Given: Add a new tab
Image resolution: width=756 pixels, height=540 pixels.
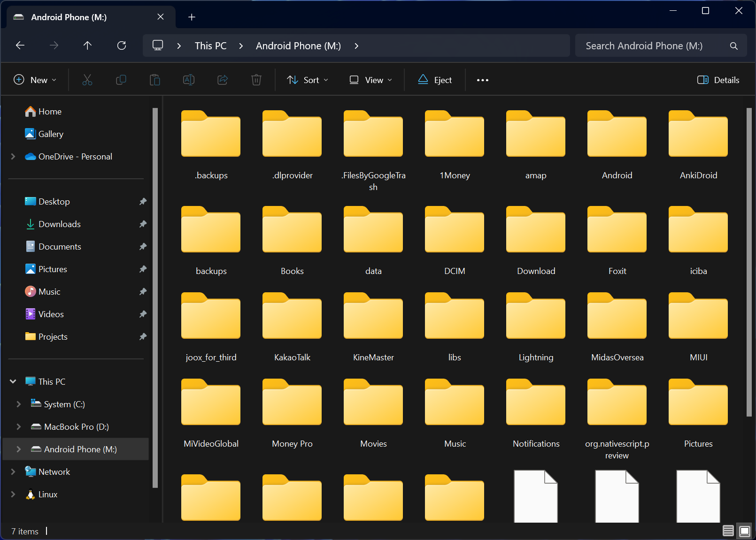Looking at the screenshot, I should (192, 17).
